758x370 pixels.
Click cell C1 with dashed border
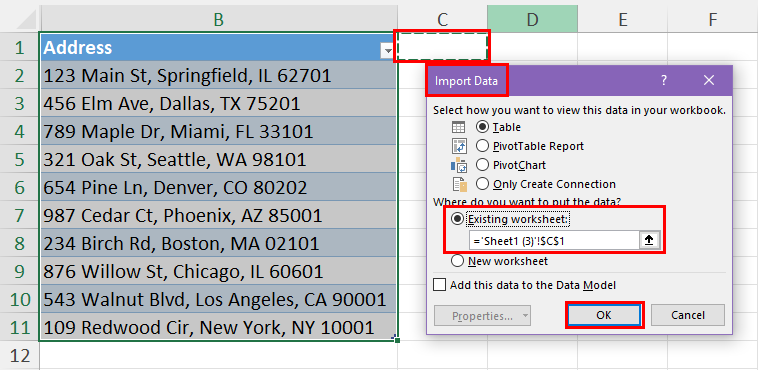[x=442, y=46]
